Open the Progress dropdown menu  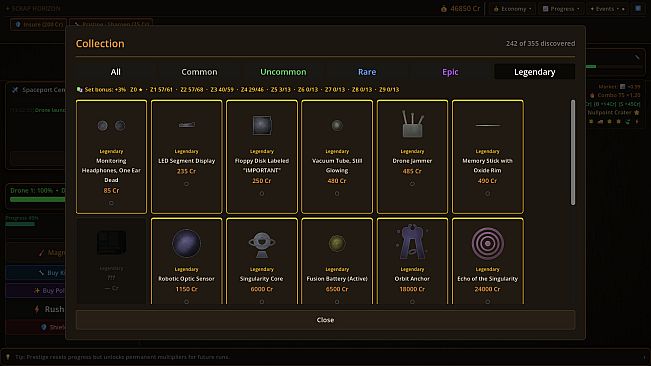(561, 9)
